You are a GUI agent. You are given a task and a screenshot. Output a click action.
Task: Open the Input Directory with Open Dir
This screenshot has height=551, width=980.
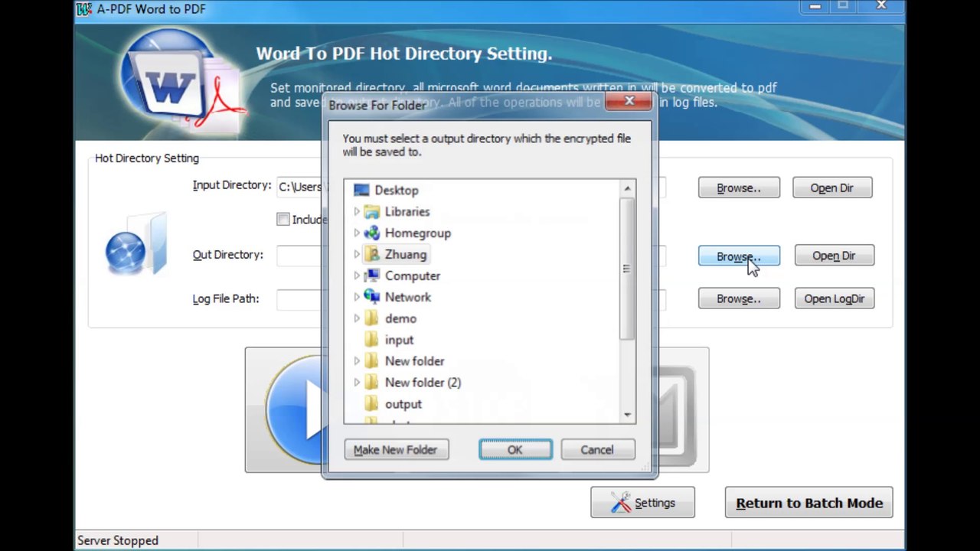click(831, 188)
